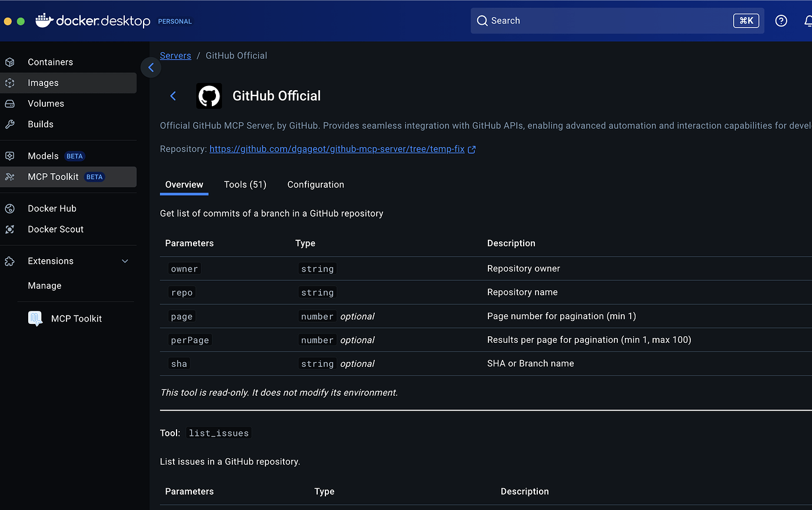Collapse the navigation sidebar with the blue chevron
The height and width of the screenshot is (510, 812).
(151, 67)
